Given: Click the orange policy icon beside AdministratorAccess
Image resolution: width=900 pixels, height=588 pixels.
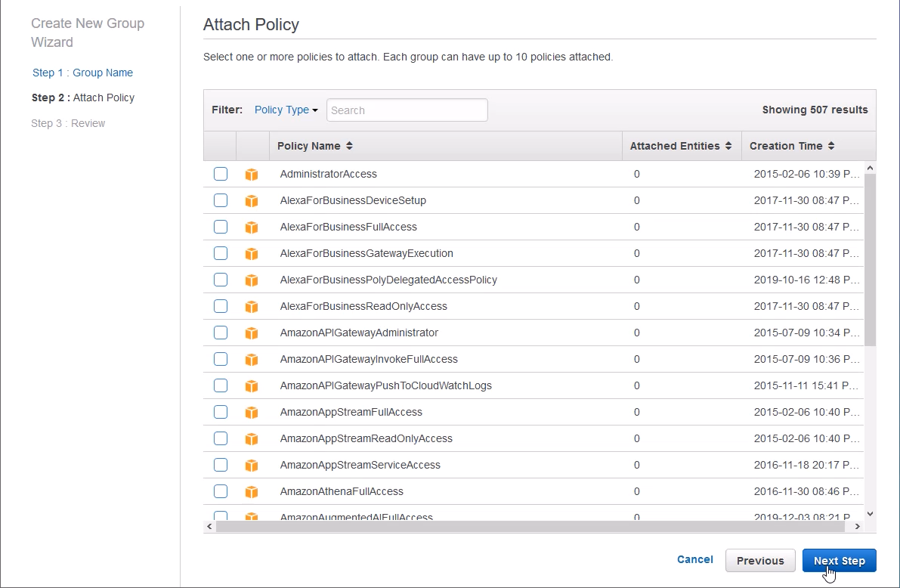Looking at the screenshot, I should click(252, 175).
